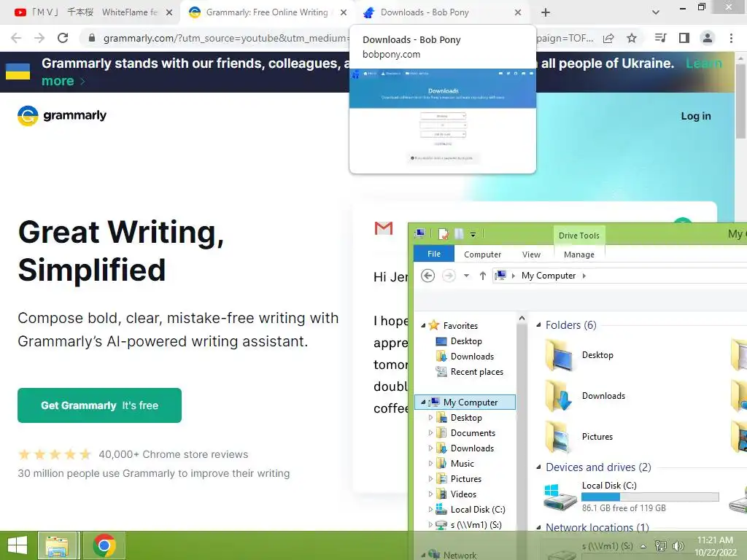This screenshot has width=747, height=560.
Task: Click Explorer back arrow button
Action: coord(427,276)
